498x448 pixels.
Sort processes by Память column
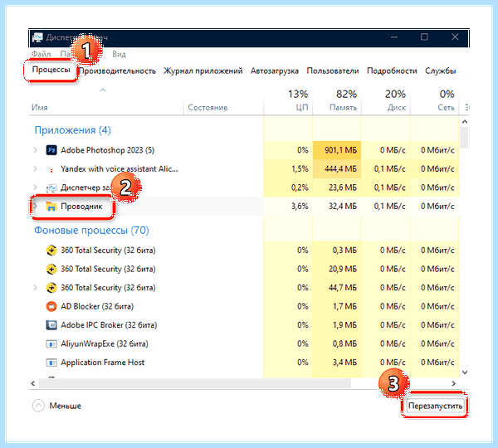click(x=343, y=108)
